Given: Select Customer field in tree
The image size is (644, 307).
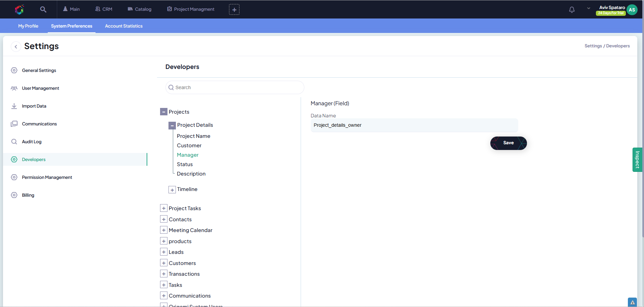Looking at the screenshot, I should tap(189, 146).
